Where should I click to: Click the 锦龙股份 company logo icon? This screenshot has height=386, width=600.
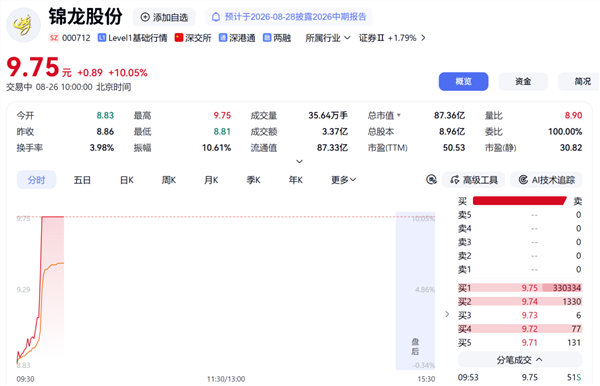[23, 25]
